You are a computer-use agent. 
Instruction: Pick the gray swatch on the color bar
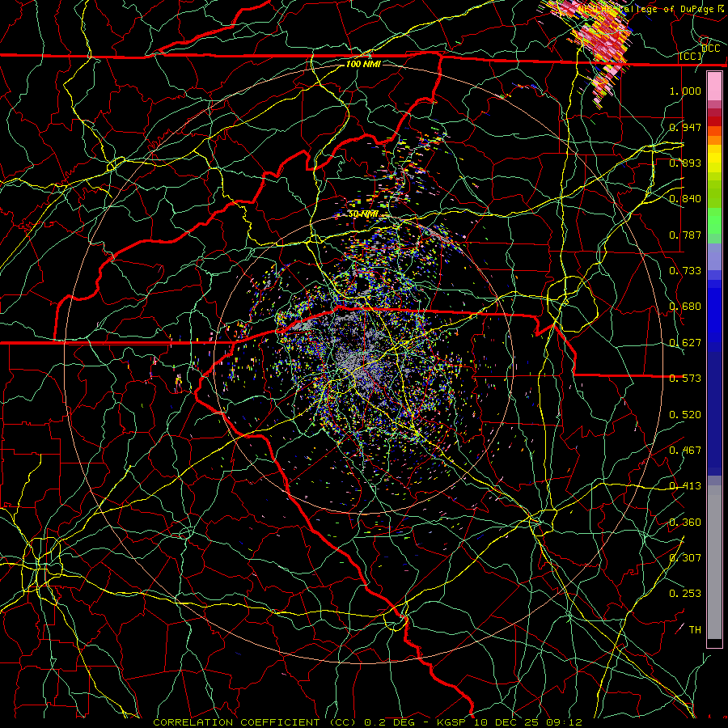[x=714, y=562]
